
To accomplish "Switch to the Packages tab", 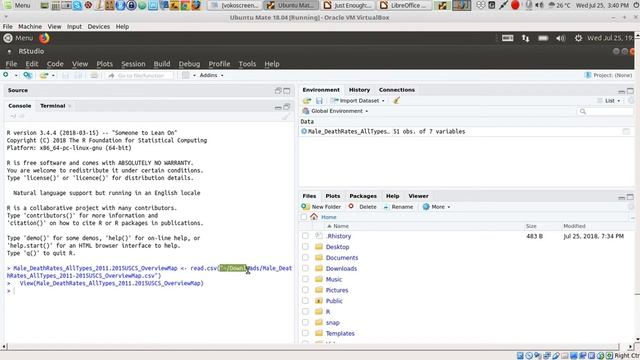I will 363,196.
